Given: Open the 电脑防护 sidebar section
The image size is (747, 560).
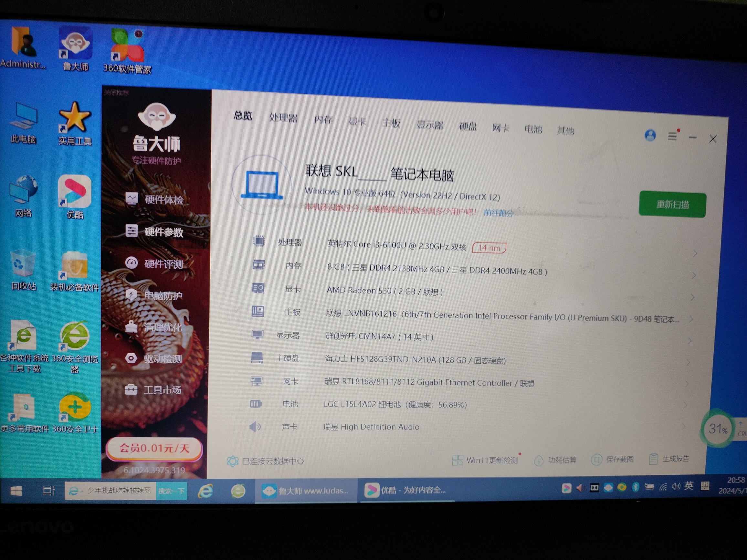Looking at the screenshot, I should [154, 296].
